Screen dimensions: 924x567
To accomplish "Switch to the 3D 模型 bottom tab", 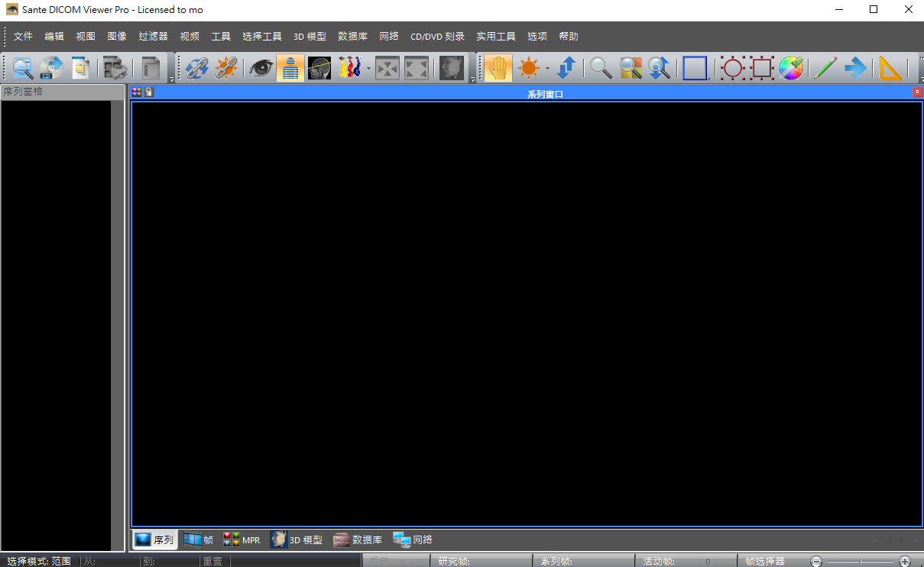I will tap(297, 539).
